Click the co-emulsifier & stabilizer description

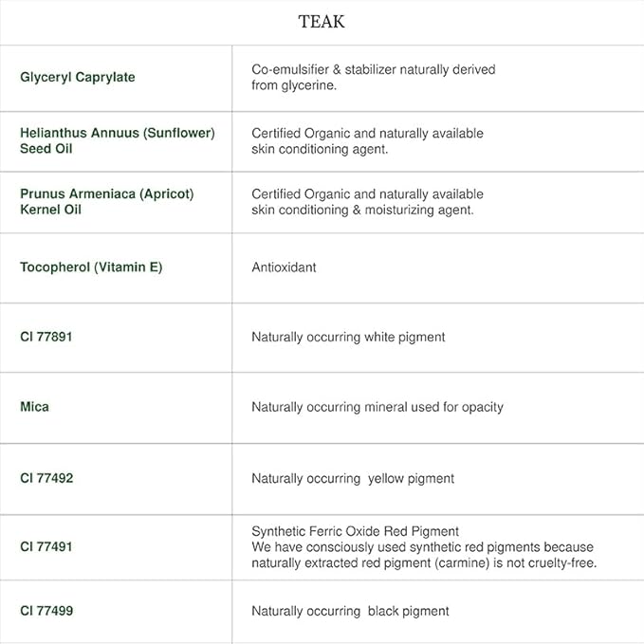pos(373,77)
